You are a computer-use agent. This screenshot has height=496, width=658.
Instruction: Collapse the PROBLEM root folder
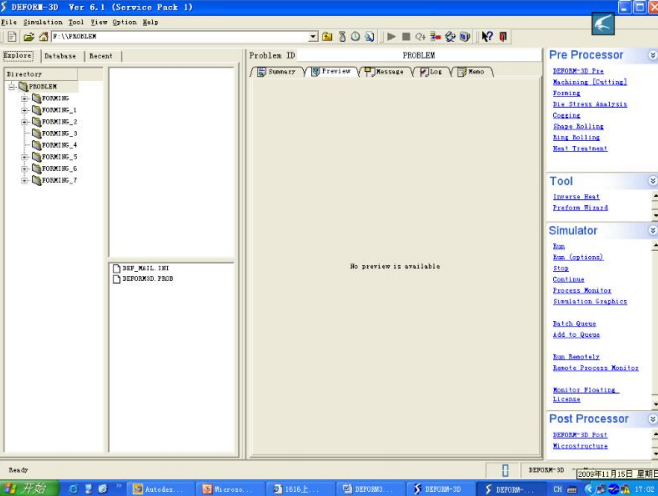(x=12, y=86)
